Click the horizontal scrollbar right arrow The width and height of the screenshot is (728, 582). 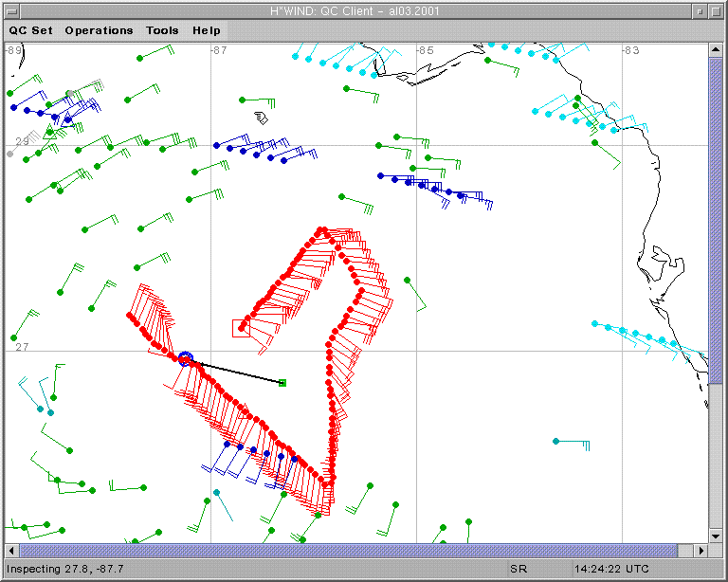pos(702,551)
